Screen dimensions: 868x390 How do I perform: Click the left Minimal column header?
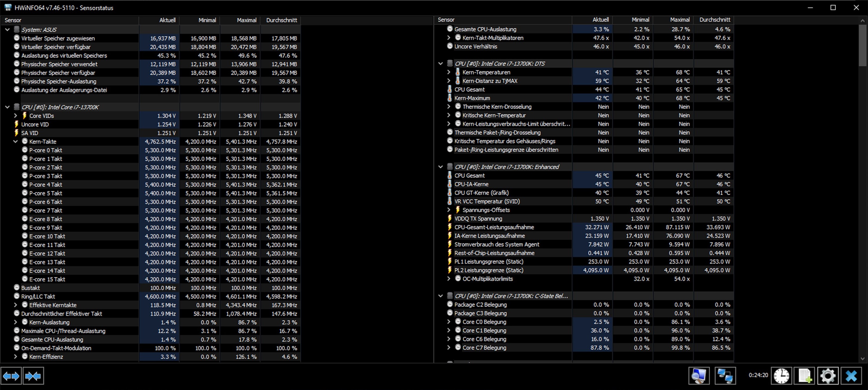click(199, 20)
